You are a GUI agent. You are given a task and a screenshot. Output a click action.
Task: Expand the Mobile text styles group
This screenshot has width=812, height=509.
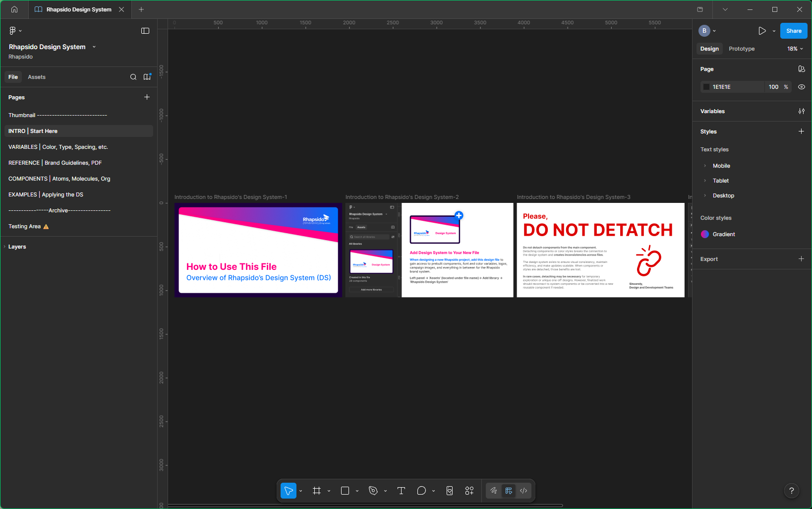click(x=705, y=165)
